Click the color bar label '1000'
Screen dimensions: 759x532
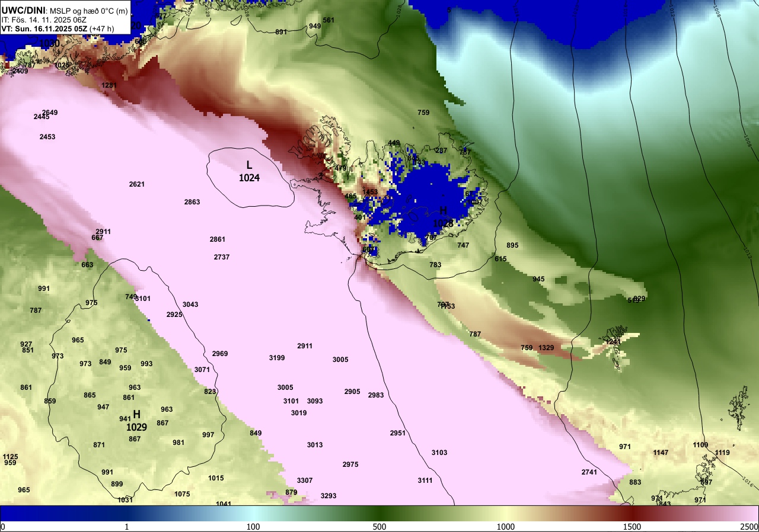506,527
